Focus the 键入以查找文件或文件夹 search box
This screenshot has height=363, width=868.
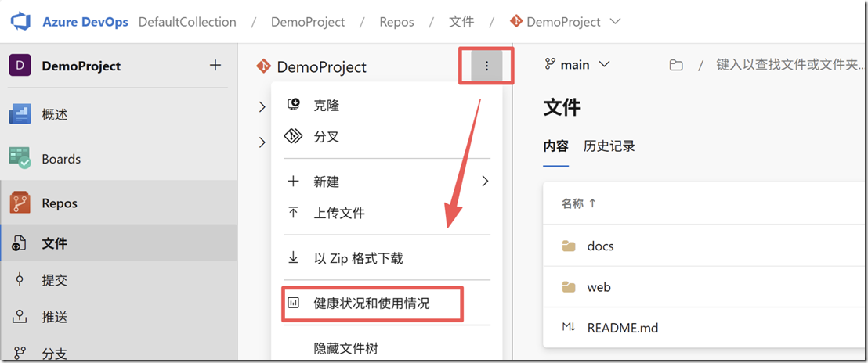click(x=790, y=66)
